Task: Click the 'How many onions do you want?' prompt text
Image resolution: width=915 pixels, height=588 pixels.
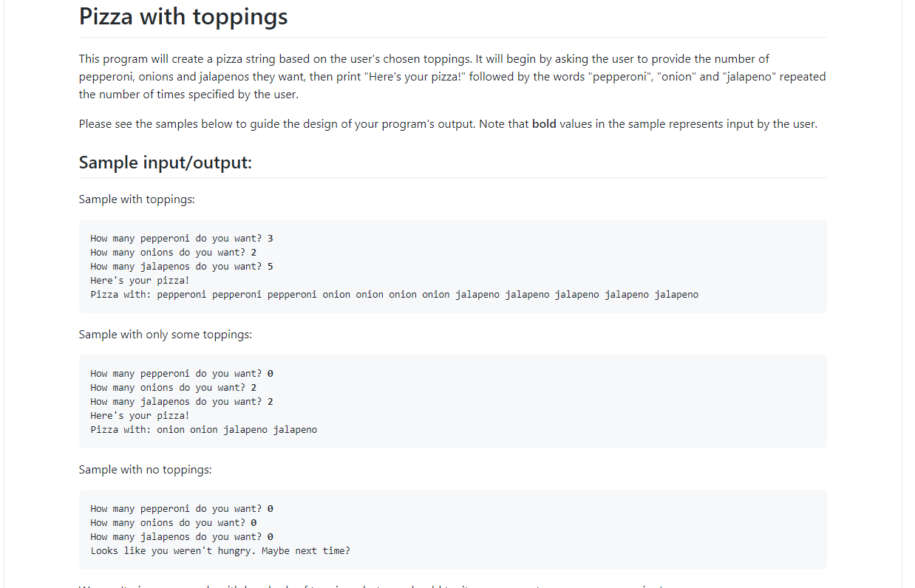Action: tap(169, 252)
